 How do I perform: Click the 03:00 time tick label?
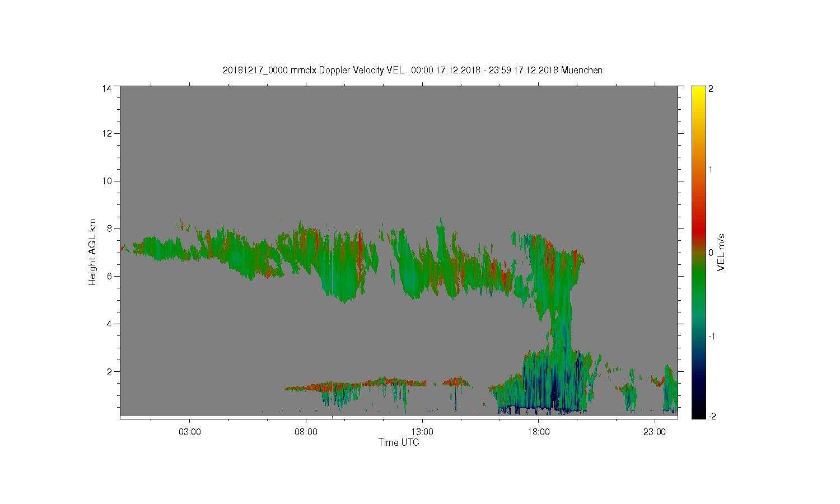pos(190,432)
